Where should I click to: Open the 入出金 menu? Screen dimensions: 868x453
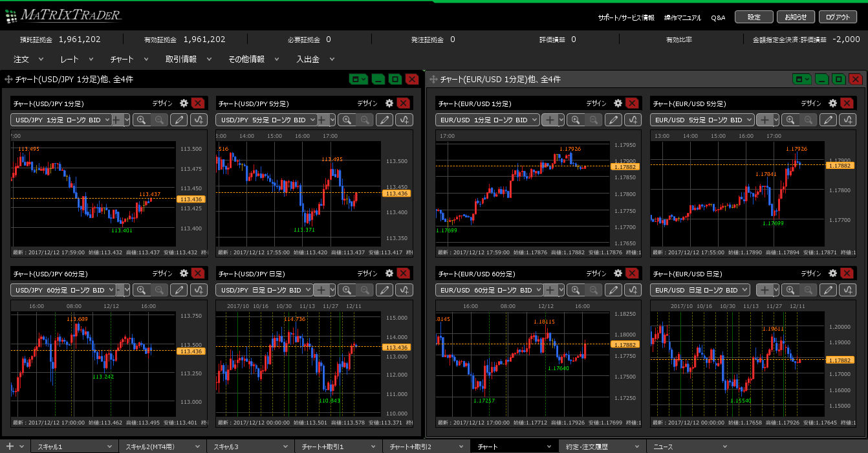point(315,59)
